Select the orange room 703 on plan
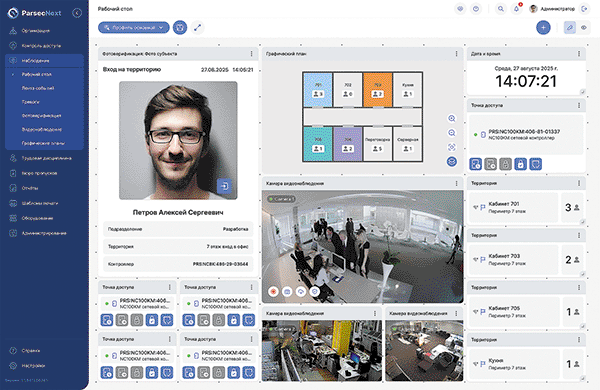 377,90
